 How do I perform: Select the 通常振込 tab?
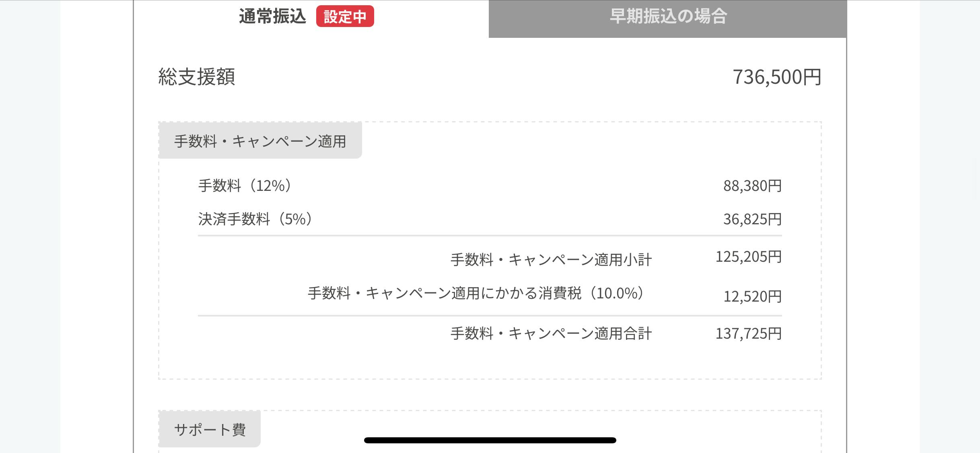(x=272, y=17)
